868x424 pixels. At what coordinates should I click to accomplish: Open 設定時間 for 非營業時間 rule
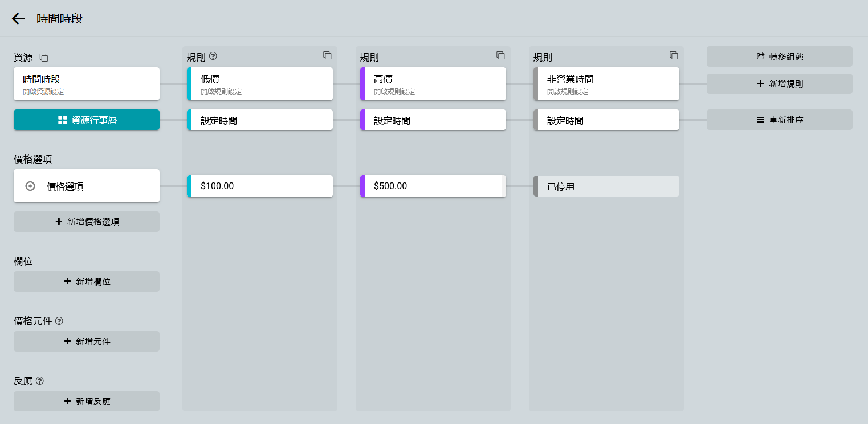(606, 120)
